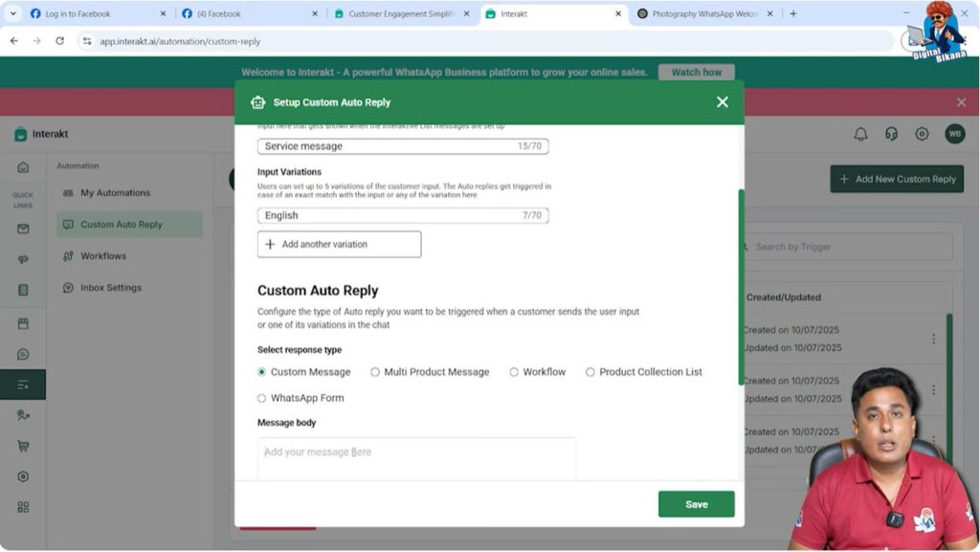The image size is (980, 552).
Task: Open the kebab menu on the first trigger row
Action: (934, 336)
